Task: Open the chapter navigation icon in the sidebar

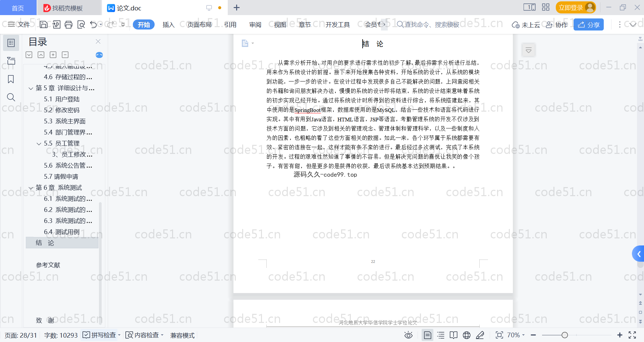Action: point(11,61)
